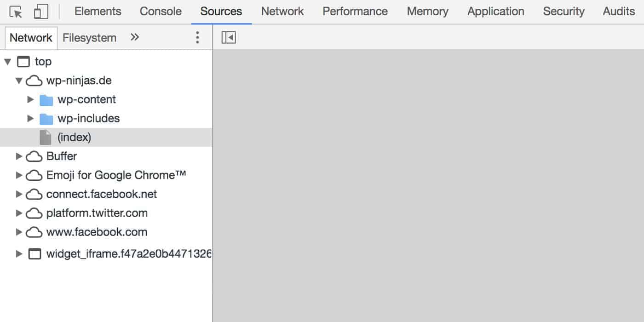
Task: Expand the platform.twitter.com node
Action: coord(19,213)
